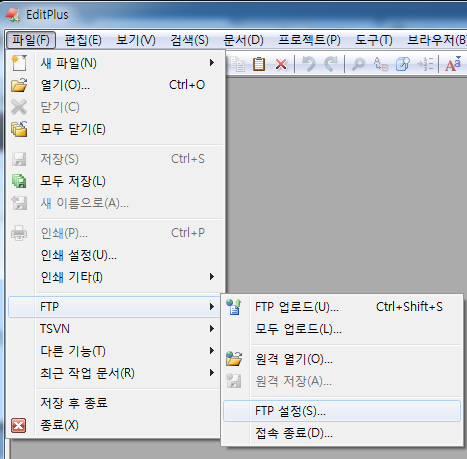Viewport: 467px width, 459px height.
Task: Click the open folder icon beside 열기(O)
Action: [x=19, y=85]
